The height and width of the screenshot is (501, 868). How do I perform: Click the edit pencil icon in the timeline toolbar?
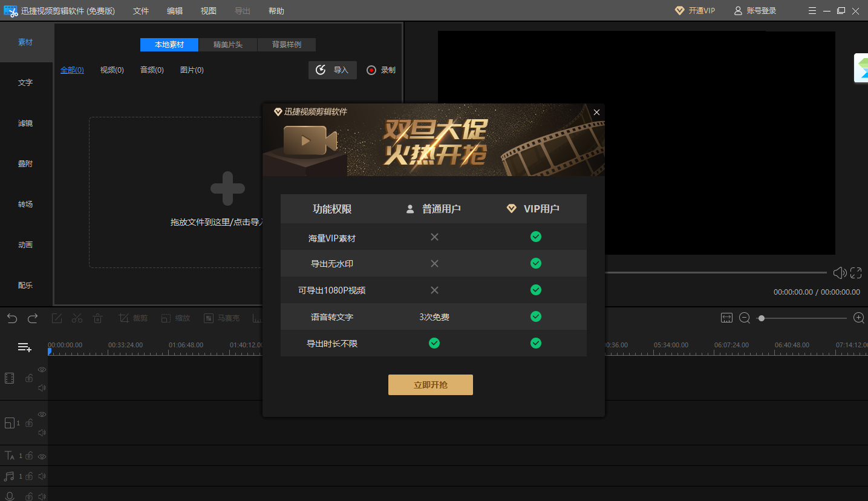point(57,318)
